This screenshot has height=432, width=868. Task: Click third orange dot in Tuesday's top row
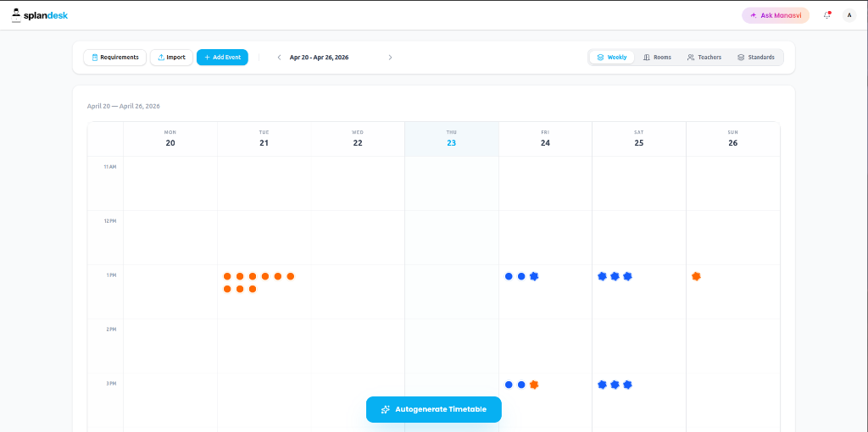coord(253,276)
